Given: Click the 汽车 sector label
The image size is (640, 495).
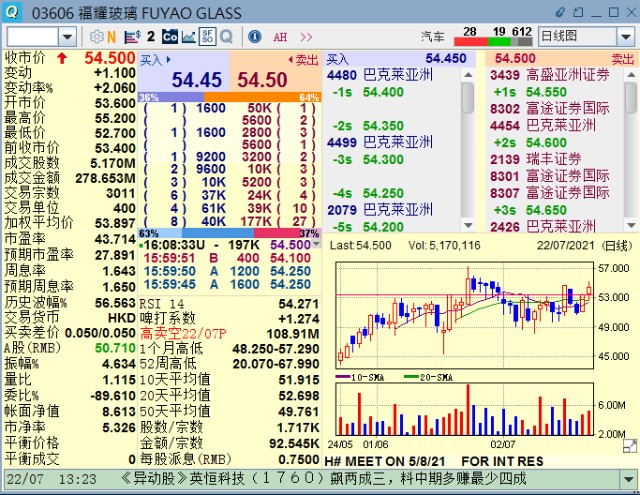Looking at the screenshot, I should (x=433, y=37).
